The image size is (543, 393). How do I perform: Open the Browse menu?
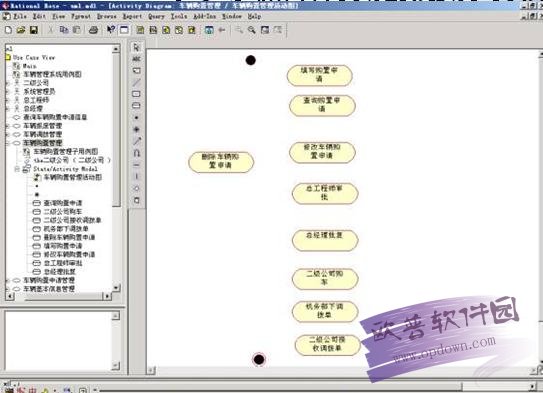[107, 16]
